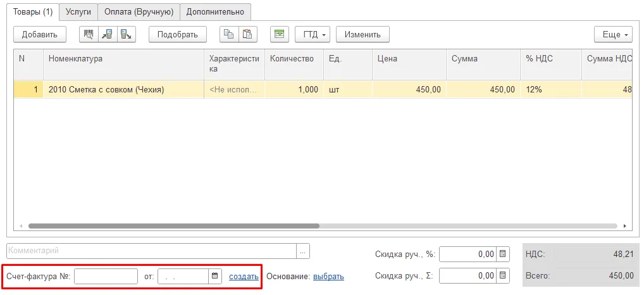Viewport: 644px width, 295px height.
Task: Open the Оплата (Вручную) tab
Action: pyautogui.click(x=139, y=12)
